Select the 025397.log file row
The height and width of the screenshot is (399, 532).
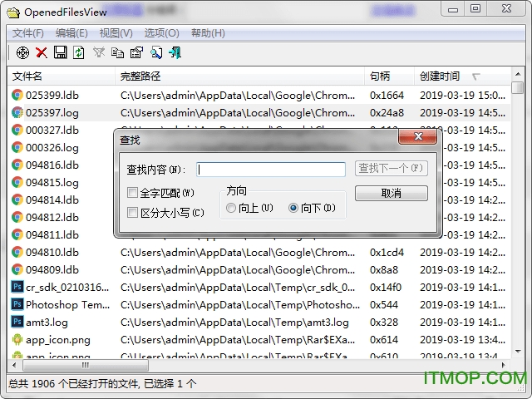tap(259, 113)
